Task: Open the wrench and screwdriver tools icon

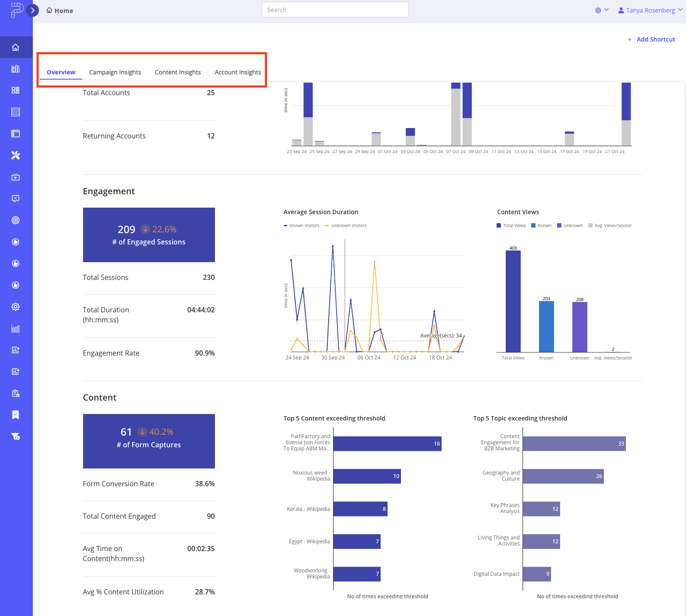Action: pyautogui.click(x=16, y=155)
